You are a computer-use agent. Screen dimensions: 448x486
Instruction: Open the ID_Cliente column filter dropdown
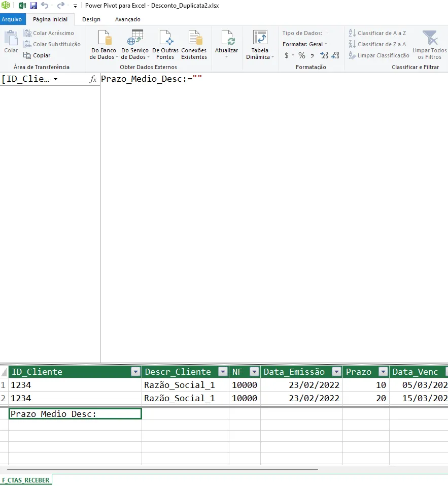click(135, 372)
